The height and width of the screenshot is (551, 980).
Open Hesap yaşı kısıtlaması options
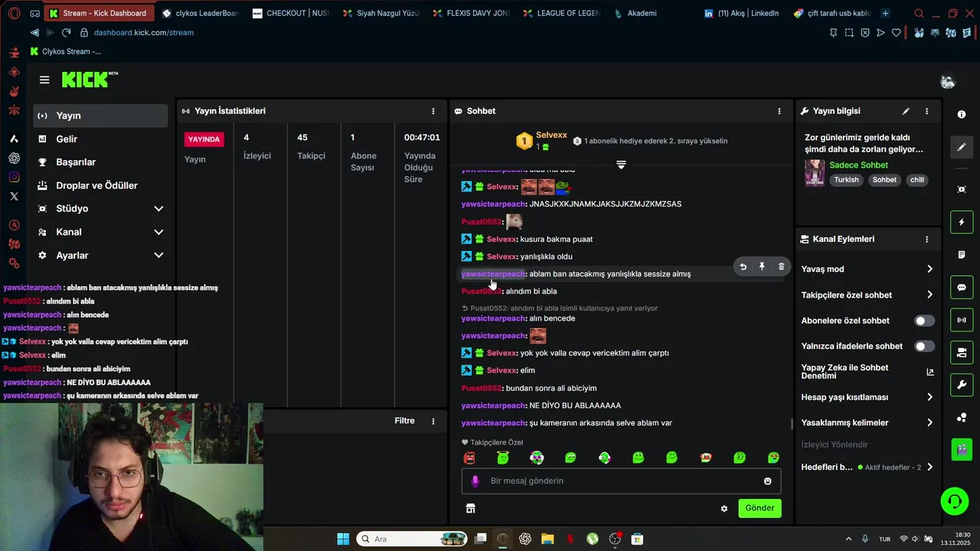pos(867,397)
